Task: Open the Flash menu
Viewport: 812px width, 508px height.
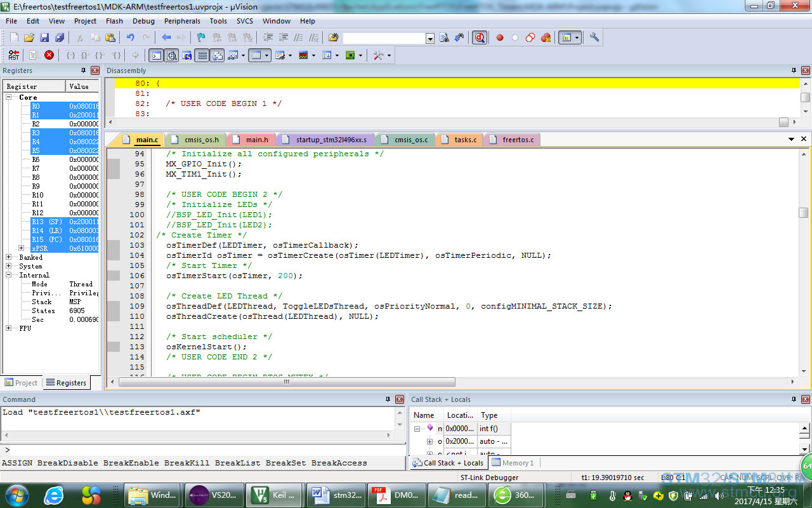Action: tap(114, 21)
